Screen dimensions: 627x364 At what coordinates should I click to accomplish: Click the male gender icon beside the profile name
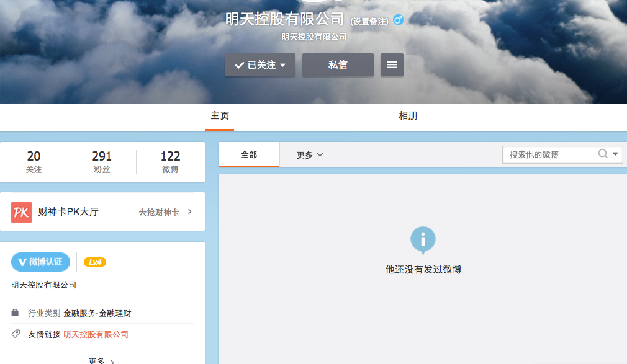(x=398, y=20)
